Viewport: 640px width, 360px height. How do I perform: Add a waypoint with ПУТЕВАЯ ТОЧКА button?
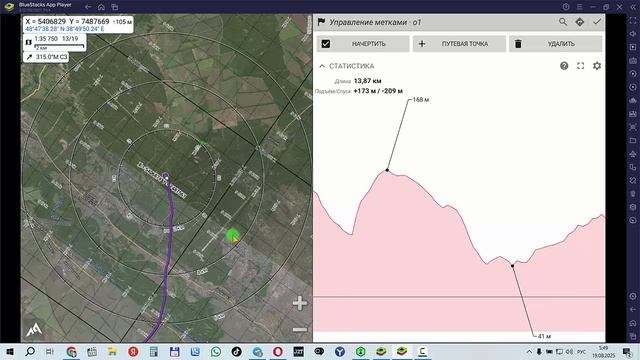point(459,44)
